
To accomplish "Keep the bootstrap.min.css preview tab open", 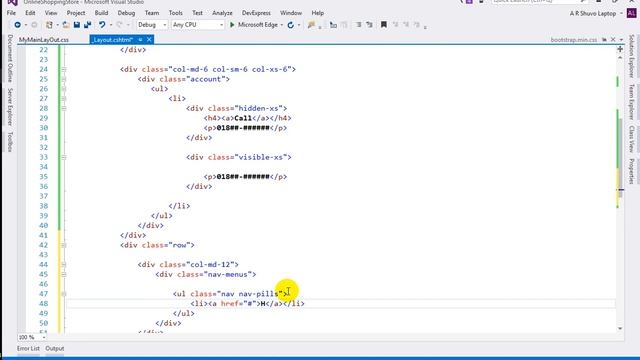I will [604, 40].
